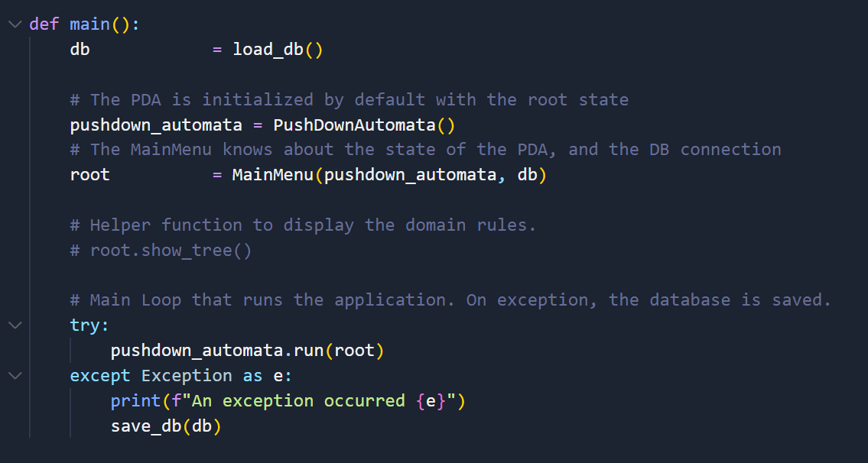The height and width of the screenshot is (463, 868).
Task: Click the load_db() call
Action: 278,50
